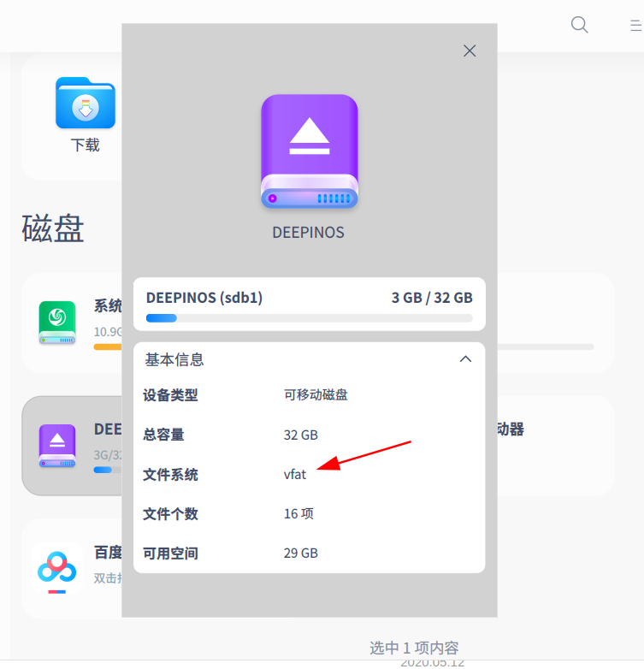Image resolution: width=644 pixels, height=669 pixels.
Task: Click the 可移动磁盘 value
Action: pos(316,394)
